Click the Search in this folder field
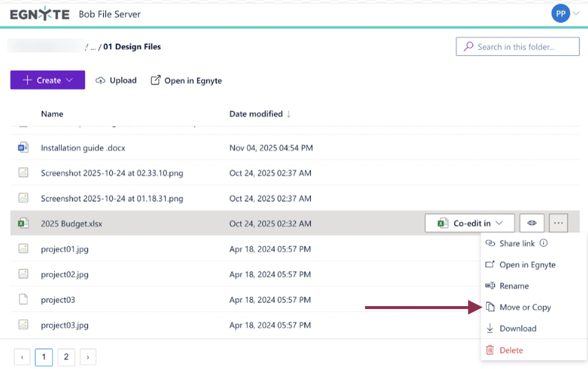Image resolution: width=588 pixels, height=369 pixels. (517, 47)
